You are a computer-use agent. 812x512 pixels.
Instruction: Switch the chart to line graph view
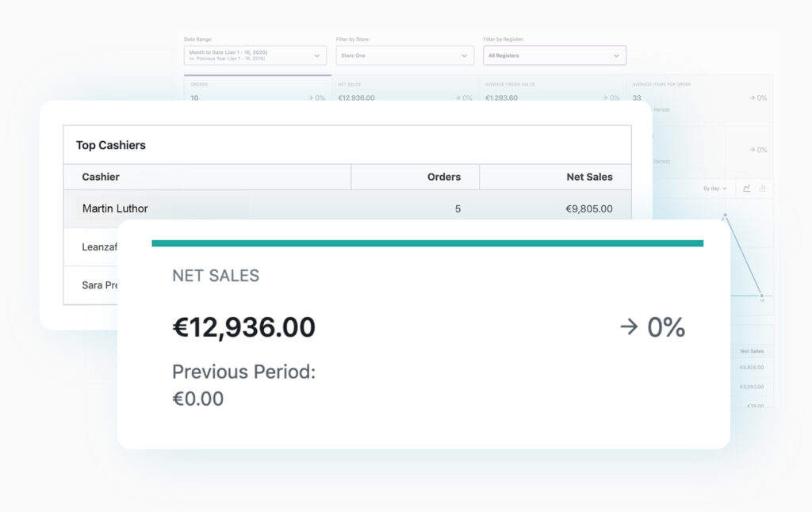point(746,188)
